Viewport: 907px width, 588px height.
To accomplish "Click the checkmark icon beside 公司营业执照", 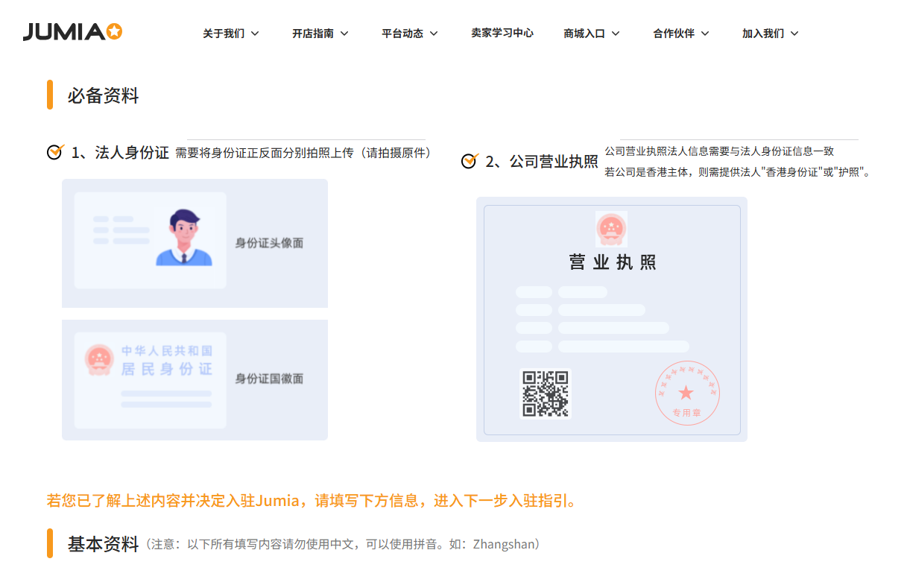I will pos(470,161).
